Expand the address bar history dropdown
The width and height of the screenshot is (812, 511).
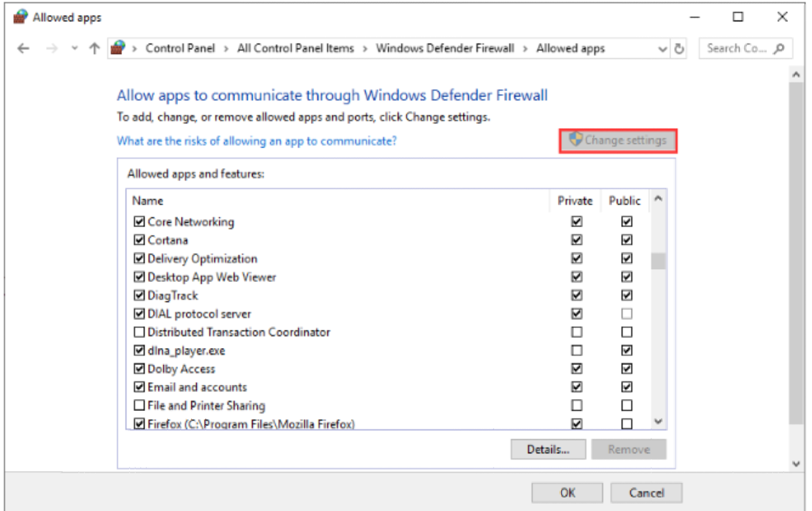662,49
